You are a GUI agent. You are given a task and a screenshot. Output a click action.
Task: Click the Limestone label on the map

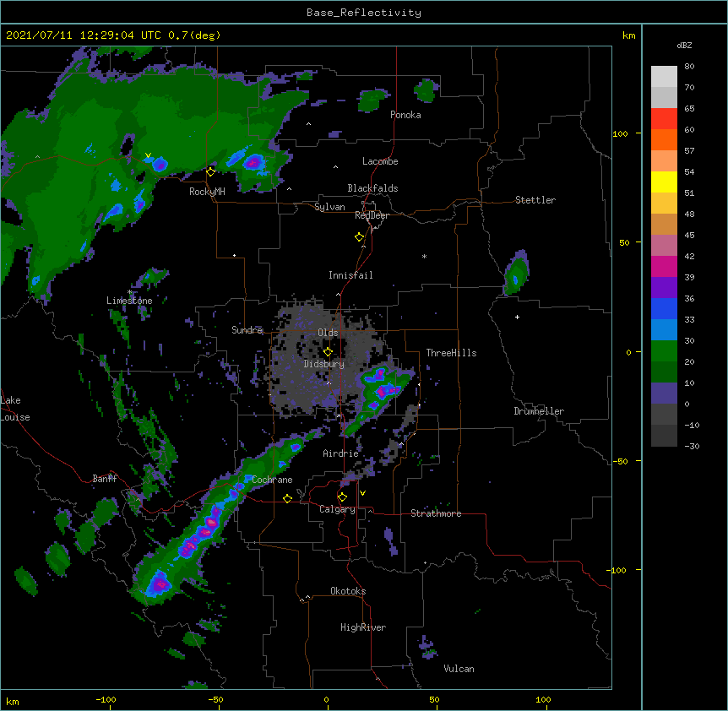click(x=129, y=301)
